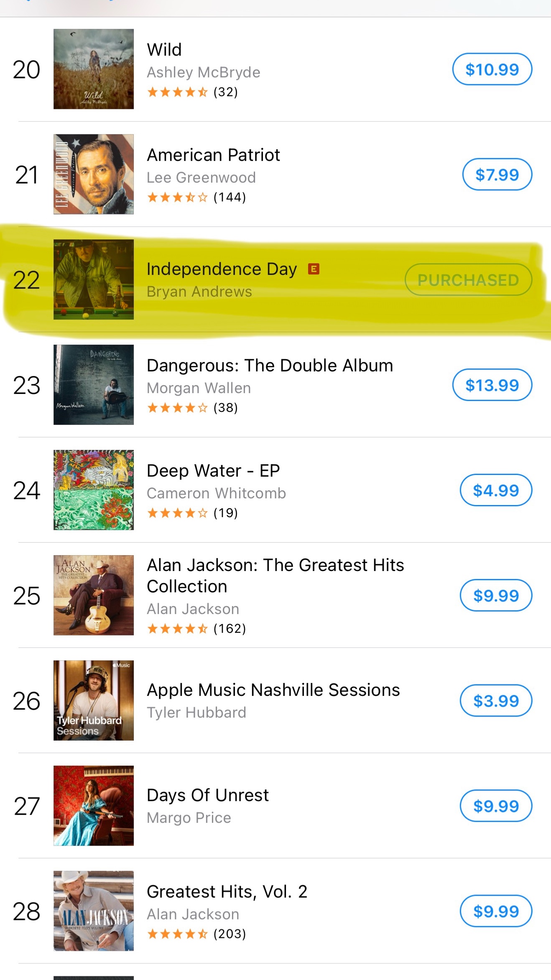Tap the Deep Water EP cover art
Image resolution: width=551 pixels, height=980 pixels.
[94, 490]
